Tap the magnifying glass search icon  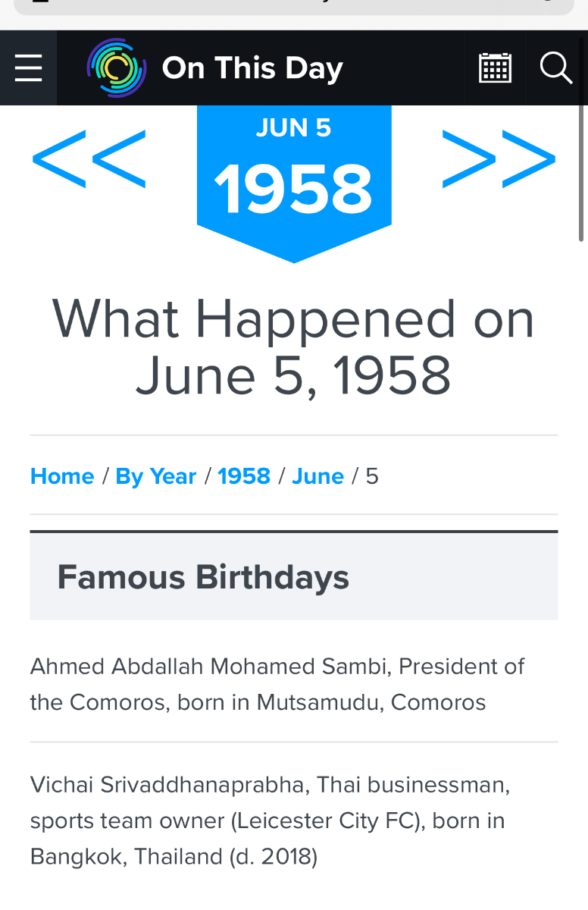(556, 68)
